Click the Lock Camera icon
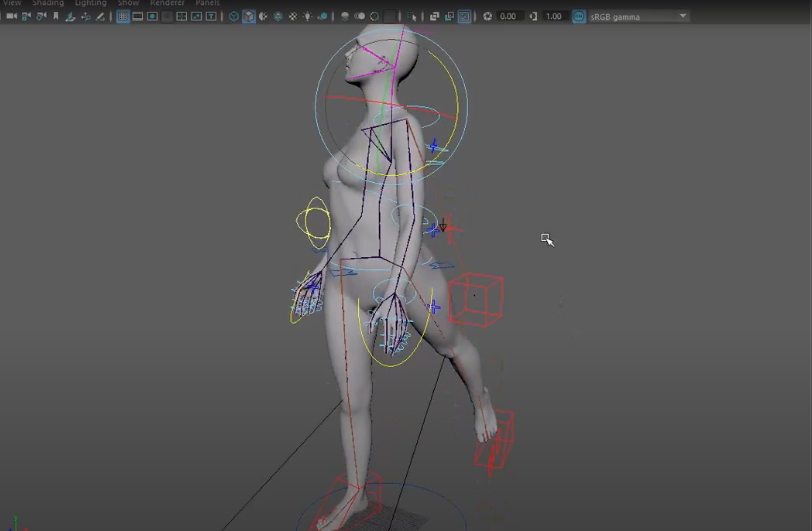Viewport: 812px width, 531px height. point(26,16)
